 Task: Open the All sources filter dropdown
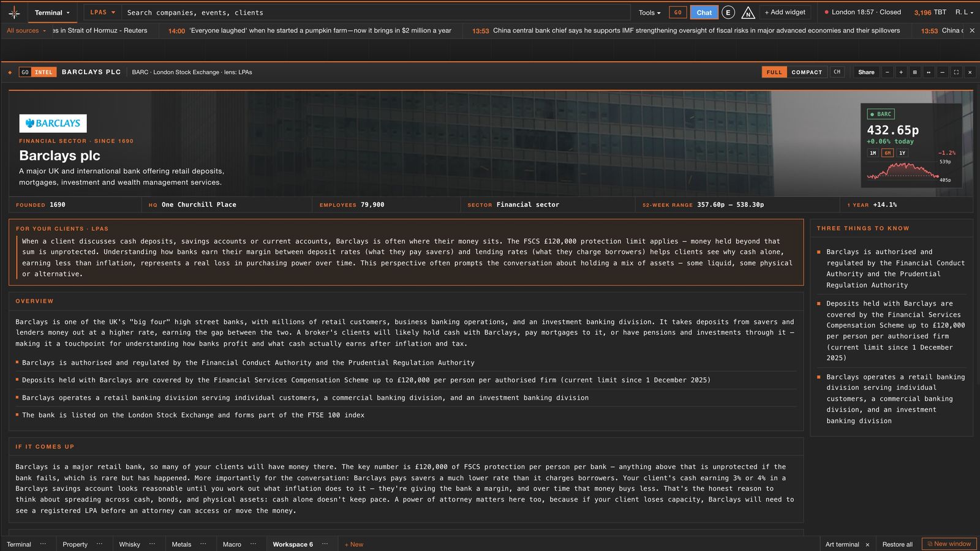26,31
